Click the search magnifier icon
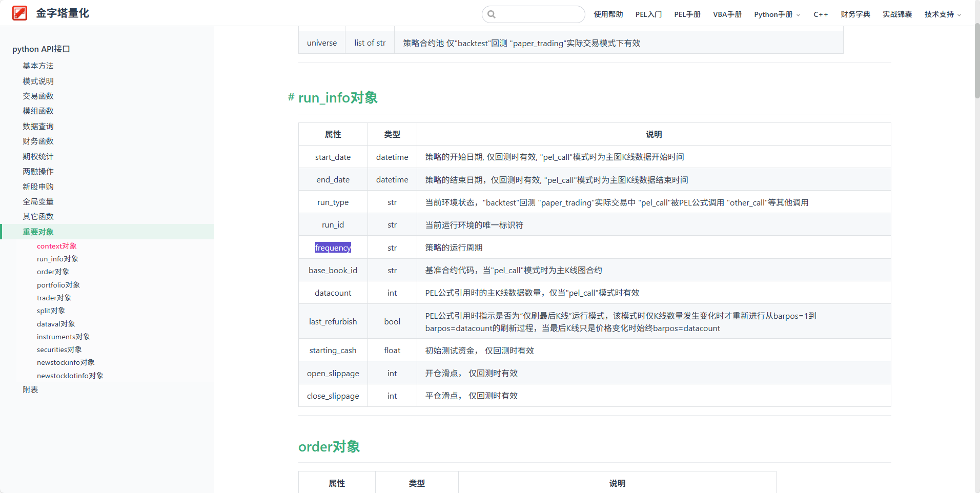Viewport: 980px width, 493px height. pos(492,14)
